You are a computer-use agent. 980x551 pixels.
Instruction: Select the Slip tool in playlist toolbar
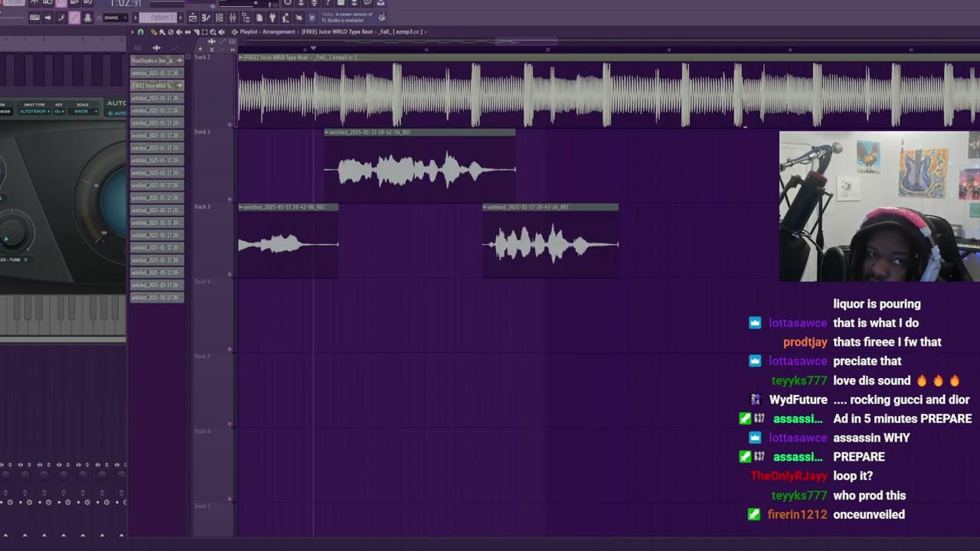pyautogui.click(x=188, y=32)
